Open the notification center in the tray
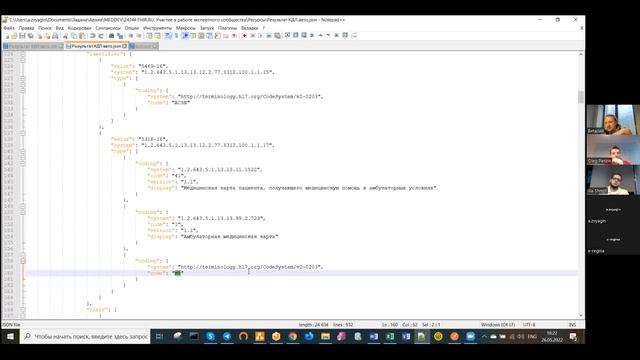This screenshot has height=360, width=640. 573,337
